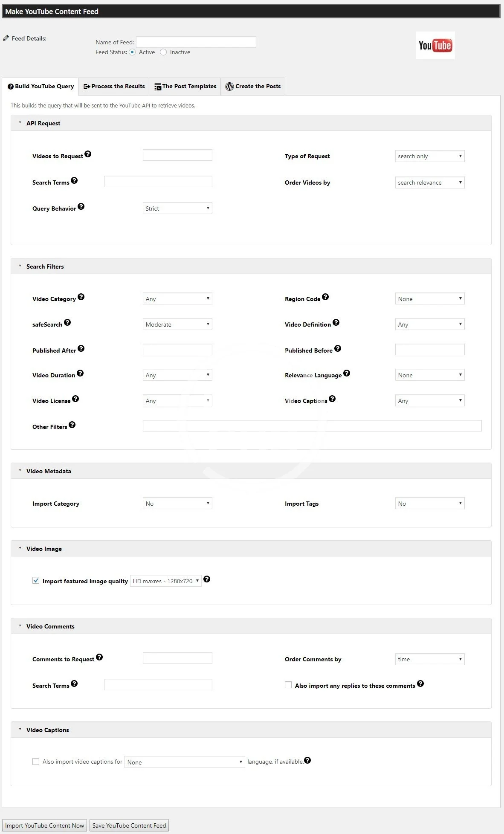Click Save YouTube Content Feed button
Screen dimensions: 504x834
pyautogui.click(x=129, y=825)
